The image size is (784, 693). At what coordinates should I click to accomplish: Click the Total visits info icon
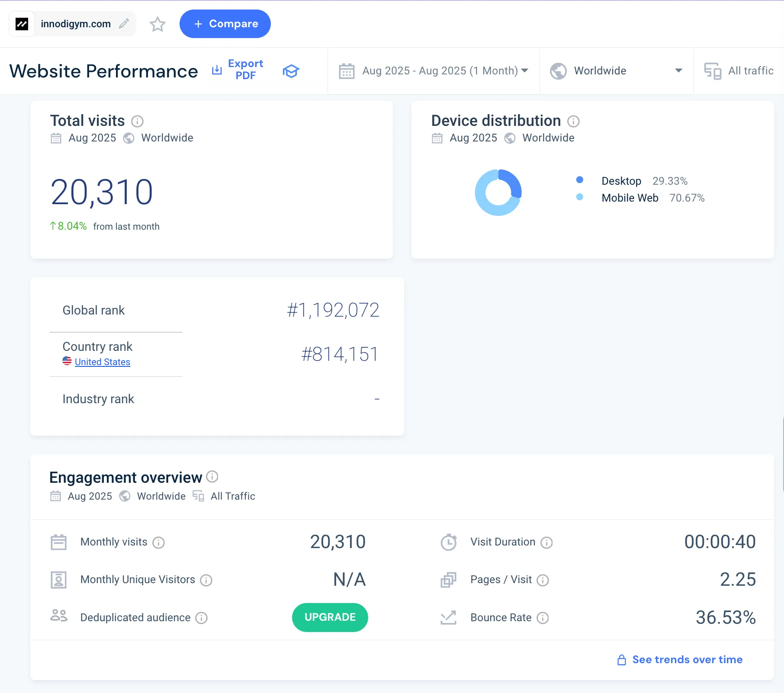[137, 121]
